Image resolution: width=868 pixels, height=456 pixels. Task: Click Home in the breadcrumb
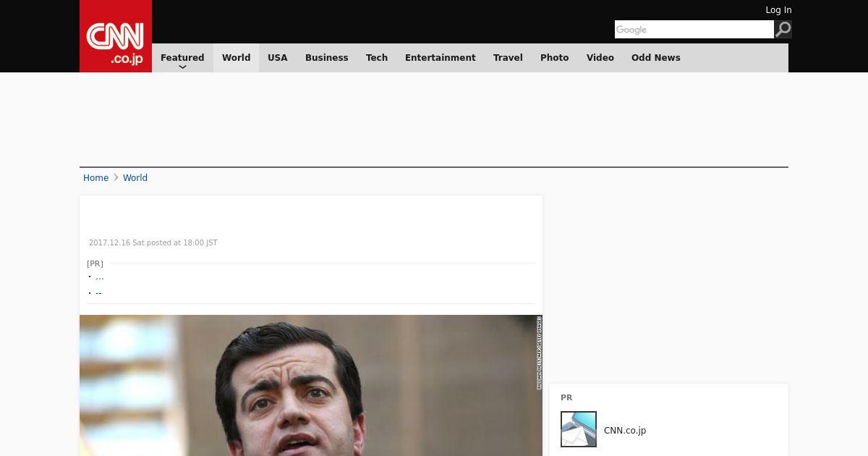(95, 178)
